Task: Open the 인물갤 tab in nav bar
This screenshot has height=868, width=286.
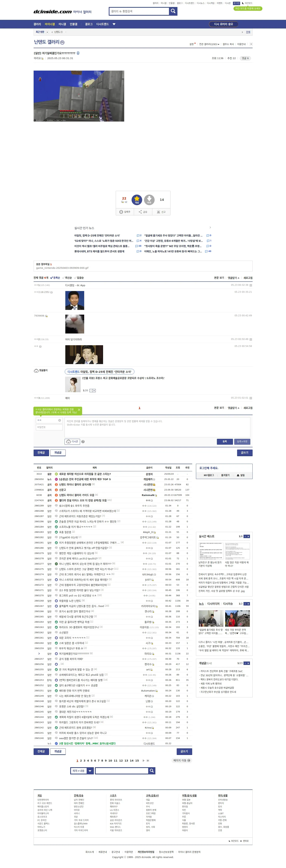Action: [x=73, y=24]
